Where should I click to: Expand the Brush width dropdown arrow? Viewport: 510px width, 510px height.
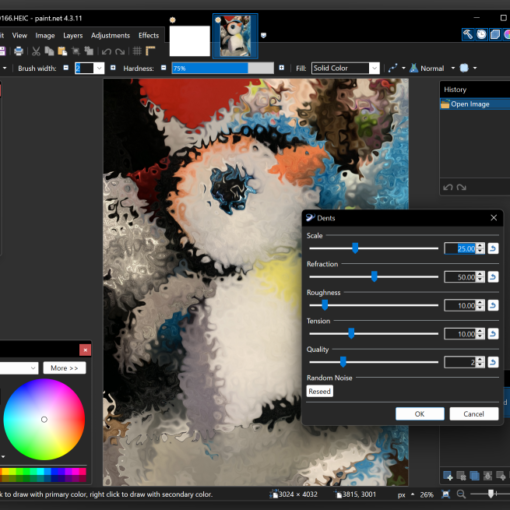[x=99, y=68]
